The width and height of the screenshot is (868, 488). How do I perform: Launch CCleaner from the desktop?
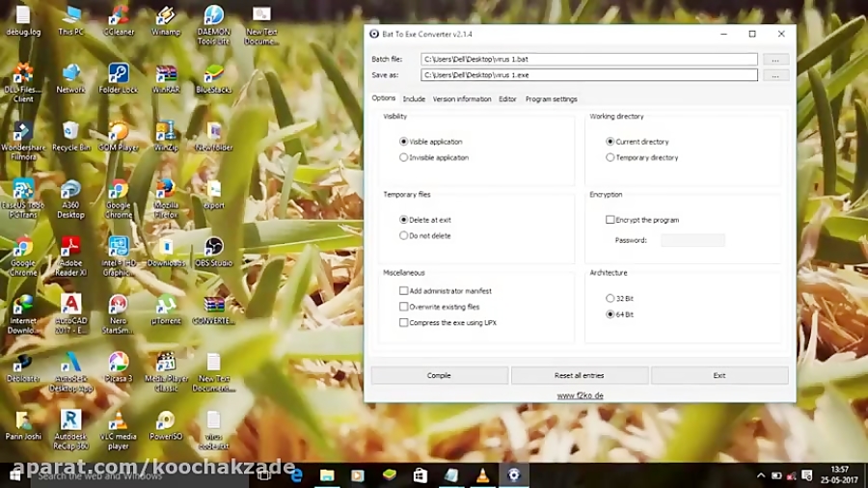119,21
